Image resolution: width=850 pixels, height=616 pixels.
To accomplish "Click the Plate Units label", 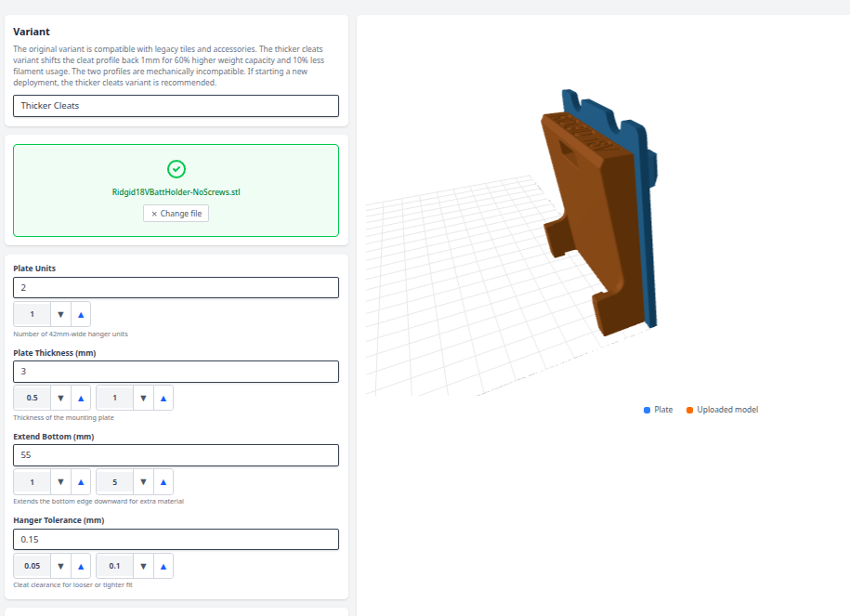I will [x=34, y=269].
